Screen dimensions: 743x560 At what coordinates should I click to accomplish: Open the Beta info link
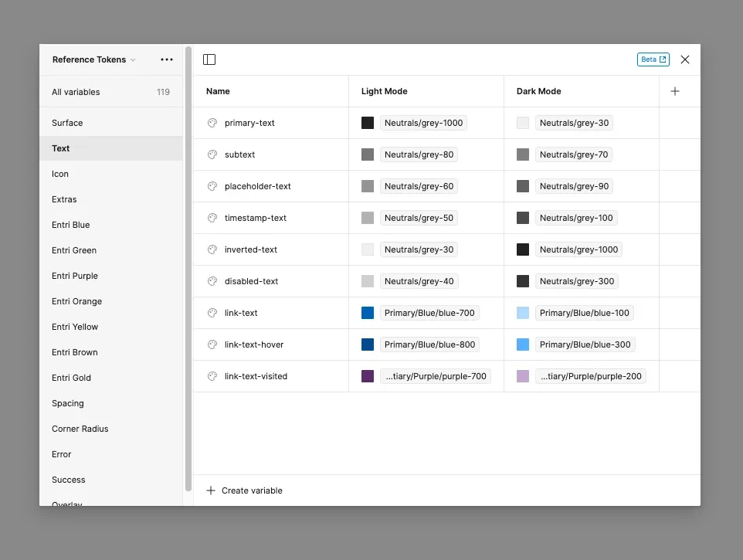coord(653,59)
